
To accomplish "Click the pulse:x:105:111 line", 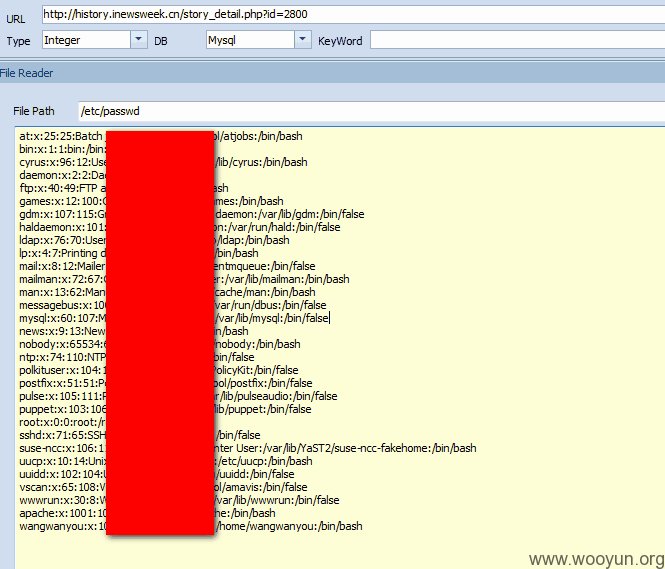I will tap(178, 396).
